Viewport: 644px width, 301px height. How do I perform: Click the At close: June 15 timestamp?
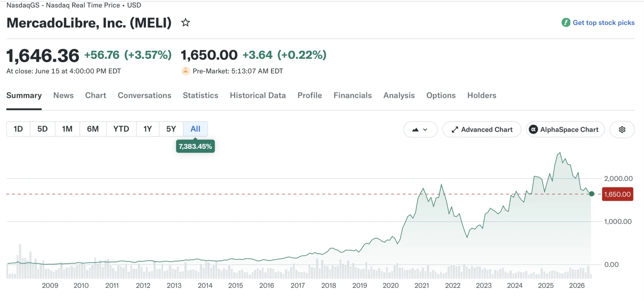tap(64, 71)
